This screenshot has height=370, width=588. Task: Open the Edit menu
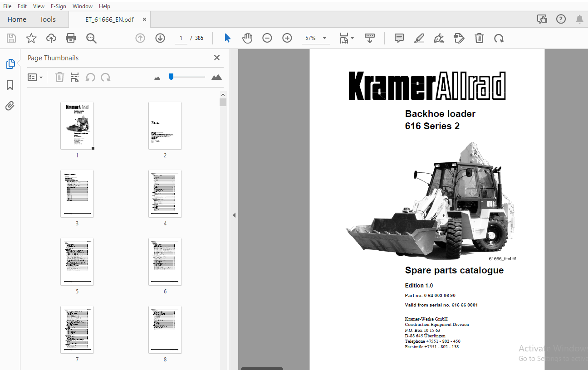pos(22,6)
